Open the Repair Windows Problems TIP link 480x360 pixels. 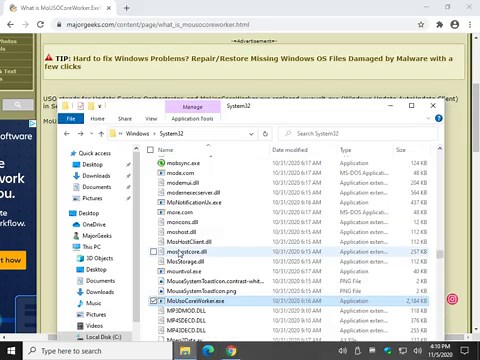[x=249, y=62]
